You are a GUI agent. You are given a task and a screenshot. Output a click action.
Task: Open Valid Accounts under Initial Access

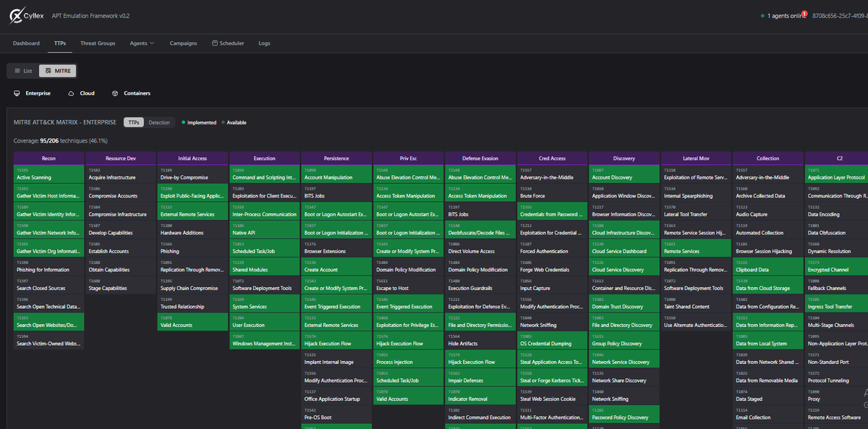tap(192, 322)
